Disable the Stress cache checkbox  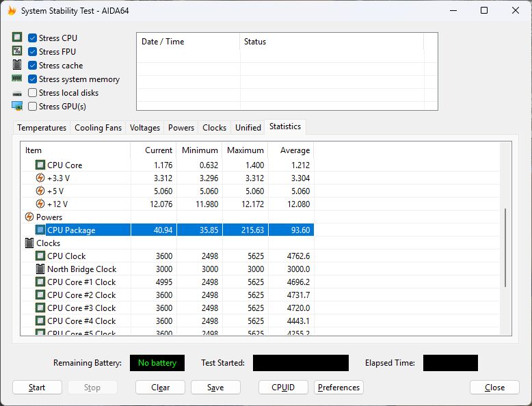(32, 65)
